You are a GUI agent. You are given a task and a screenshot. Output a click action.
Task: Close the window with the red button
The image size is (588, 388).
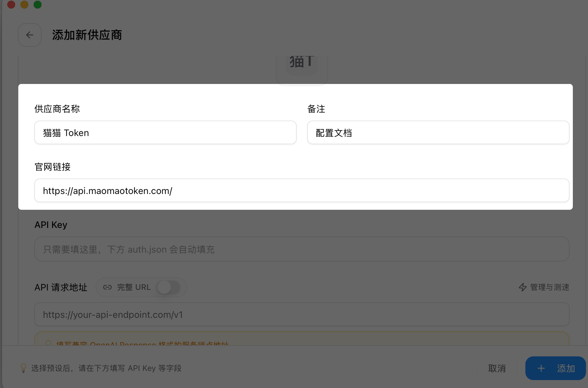pos(11,4)
